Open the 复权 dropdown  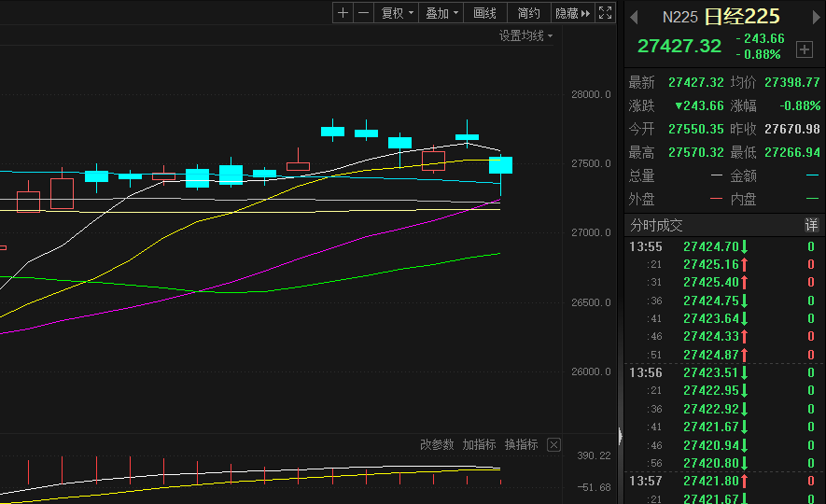click(397, 13)
